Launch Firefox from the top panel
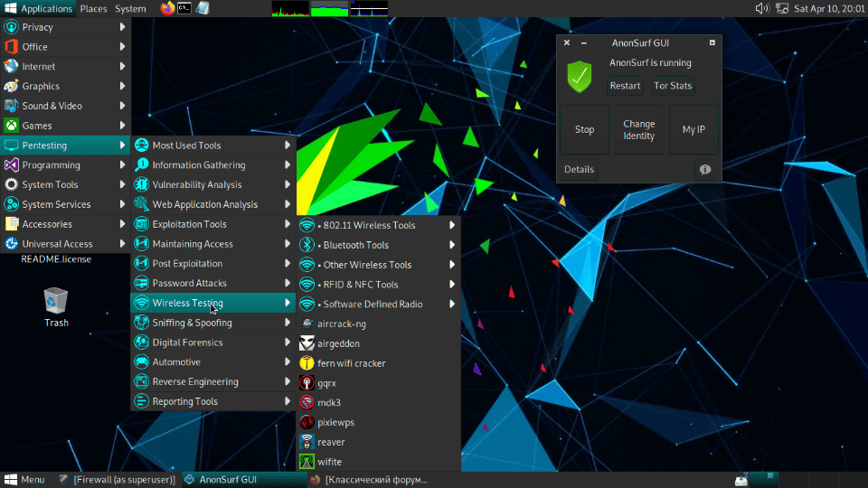The image size is (868, 488). (167, 8)
